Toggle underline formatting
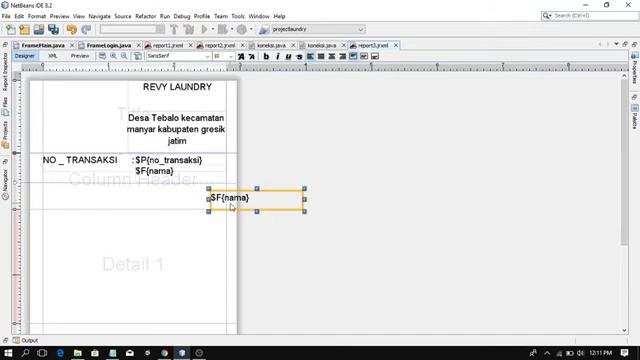 pyautogui.click(x=288, y=56)
